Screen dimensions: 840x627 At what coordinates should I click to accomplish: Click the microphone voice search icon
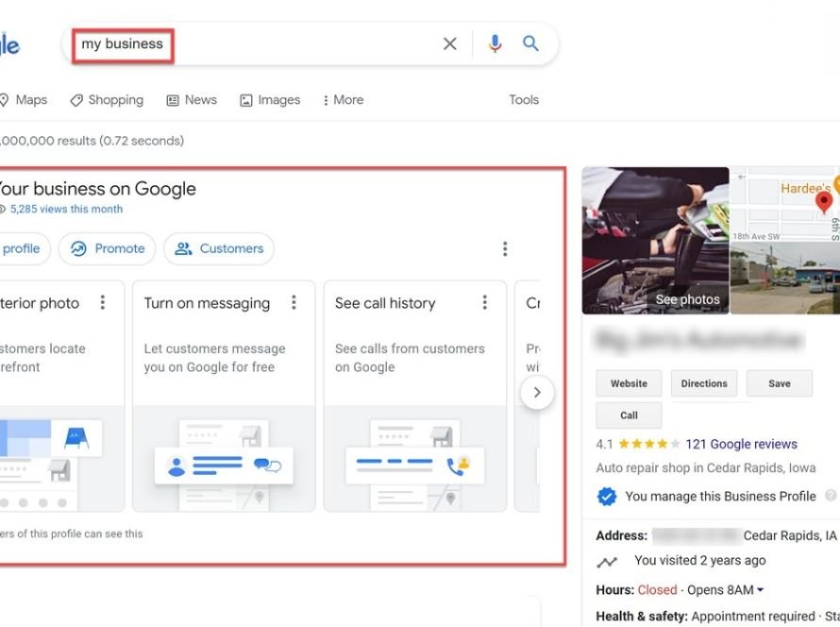coord(494,43)
